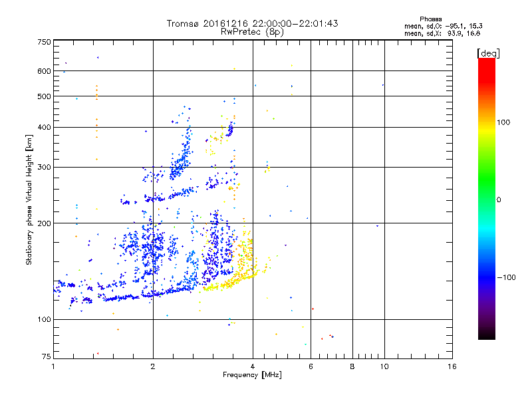
Task: Click the green region of the colorbar near 0
Action: tap(487, 190)
